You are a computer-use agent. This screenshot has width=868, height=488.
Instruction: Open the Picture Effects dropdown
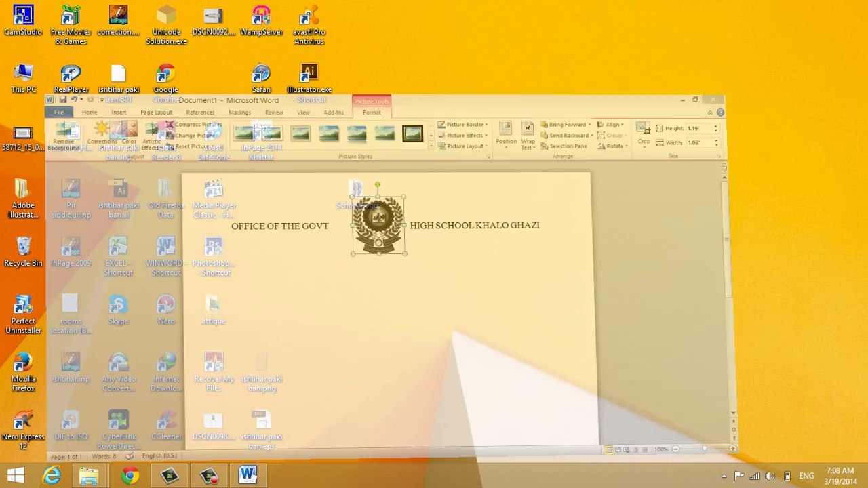coord(462,136)
